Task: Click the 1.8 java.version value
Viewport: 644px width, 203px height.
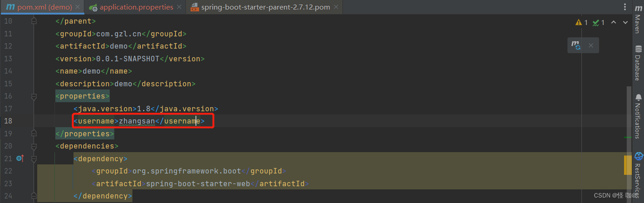Action: tap(144, 109)
